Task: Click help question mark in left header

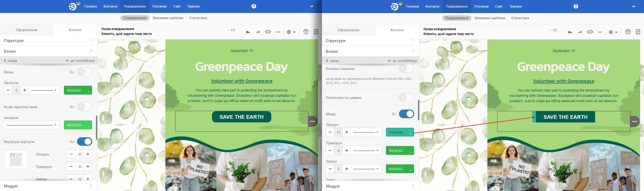Action: (x=254, y=6)
